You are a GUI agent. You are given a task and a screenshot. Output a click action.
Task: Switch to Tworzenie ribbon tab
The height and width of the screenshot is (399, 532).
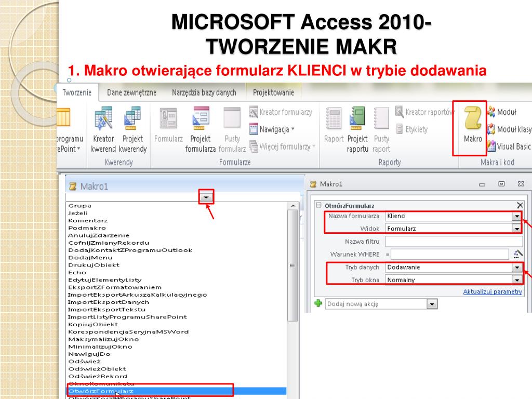[77, 92]
